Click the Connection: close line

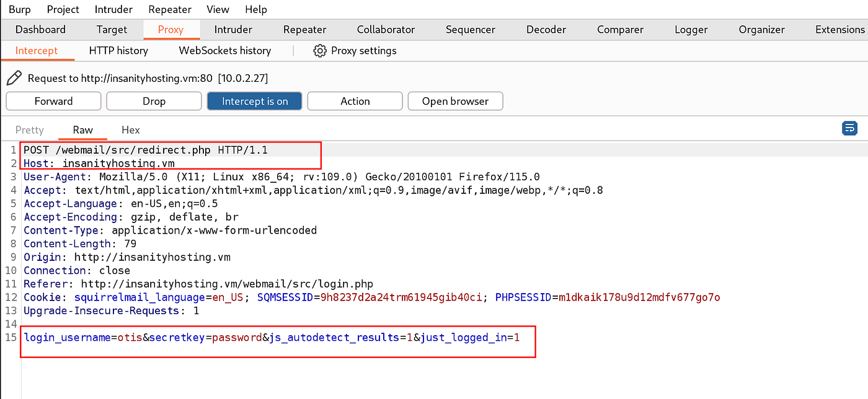(x=77, y=270)
